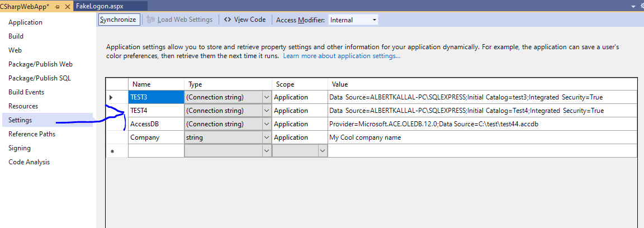
Task: Expand the Type dropdown for TEST3
Action: 266,97
